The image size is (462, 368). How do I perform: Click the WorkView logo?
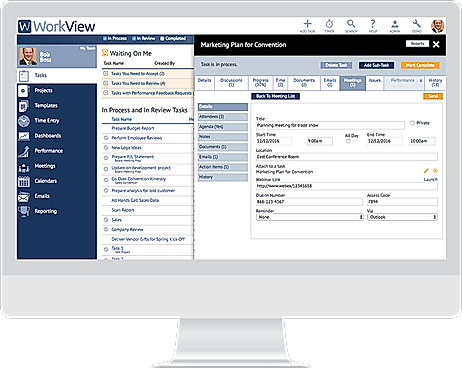(x=57, y=26)
